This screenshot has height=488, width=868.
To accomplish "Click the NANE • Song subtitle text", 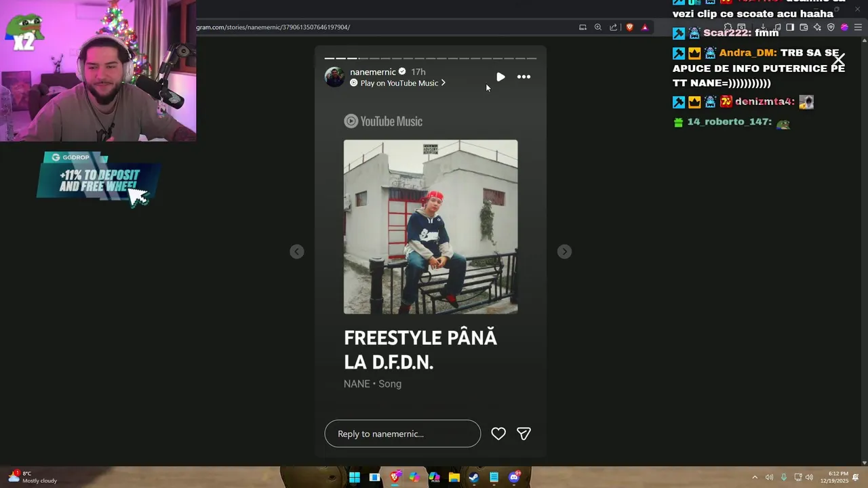I will [372, 384].
